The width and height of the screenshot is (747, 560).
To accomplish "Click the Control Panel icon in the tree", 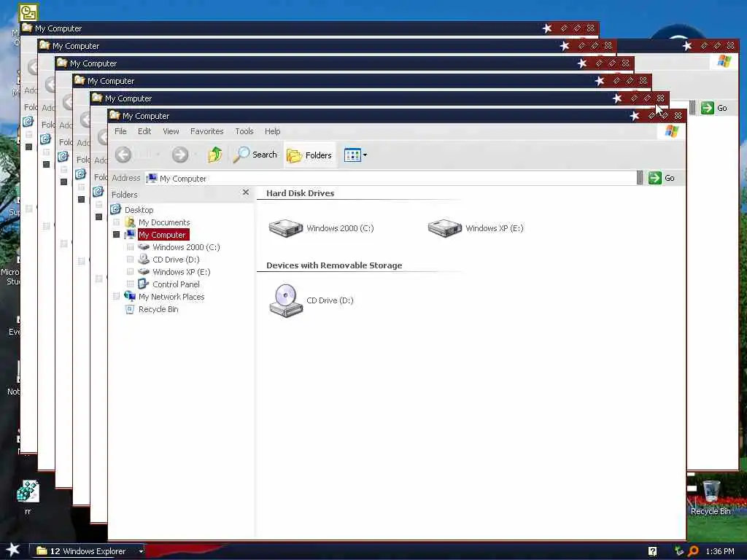I will (x=144, y=284).
